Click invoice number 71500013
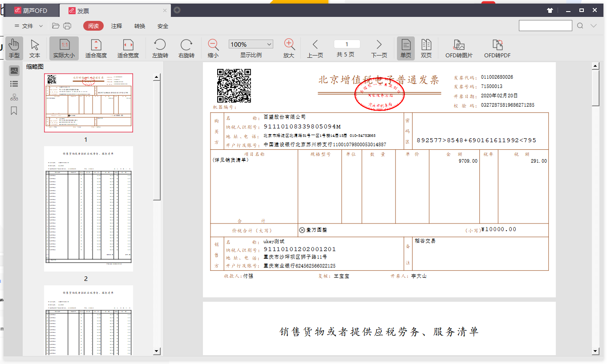This screenshot has width=607, height=364. coord(492,87)
